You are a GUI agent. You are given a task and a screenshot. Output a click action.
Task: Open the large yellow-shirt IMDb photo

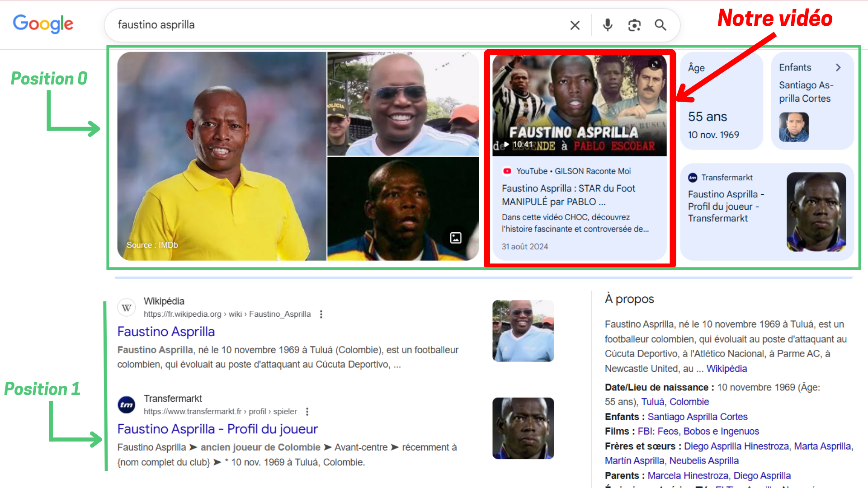point(222,156)
